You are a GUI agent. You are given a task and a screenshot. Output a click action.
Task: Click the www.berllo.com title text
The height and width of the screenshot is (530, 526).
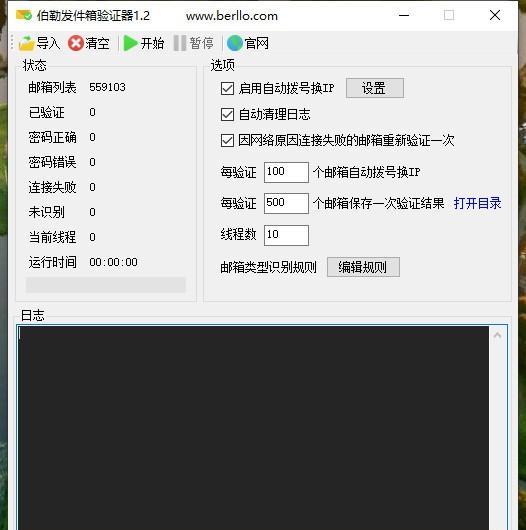(232, 16)
